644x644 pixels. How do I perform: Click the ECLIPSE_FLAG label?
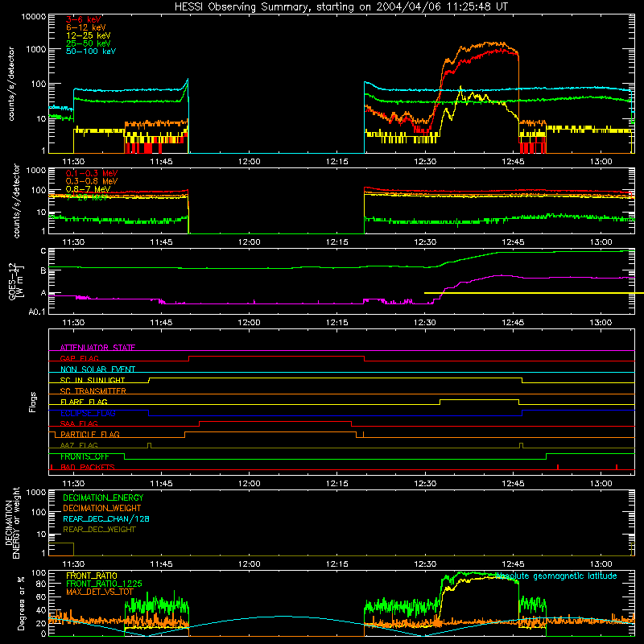88,413
